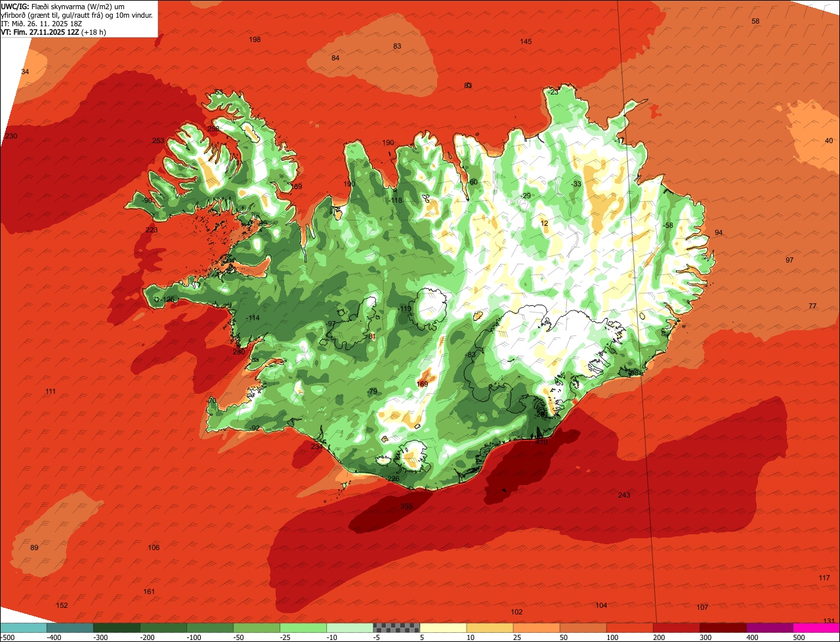Select the map value 94 off the east coast
This screenshot has width=840, height=642.
click(x=719, y=233)
